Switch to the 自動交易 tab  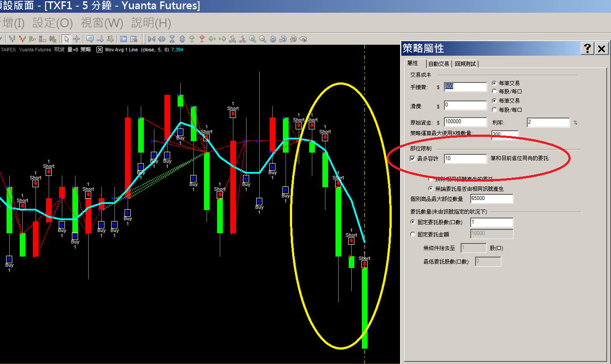tap(439, 64)
